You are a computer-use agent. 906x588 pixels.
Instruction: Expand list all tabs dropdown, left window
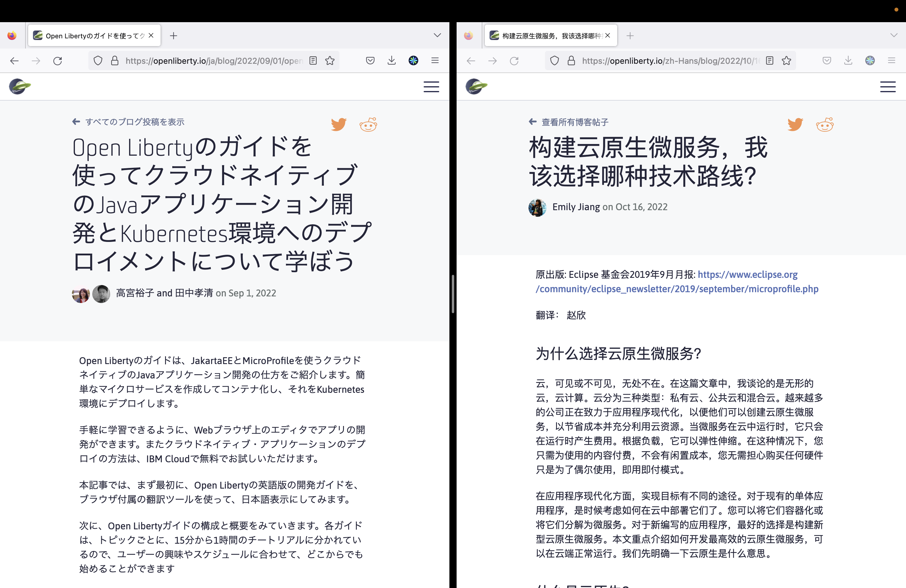(x=437, y=35)
